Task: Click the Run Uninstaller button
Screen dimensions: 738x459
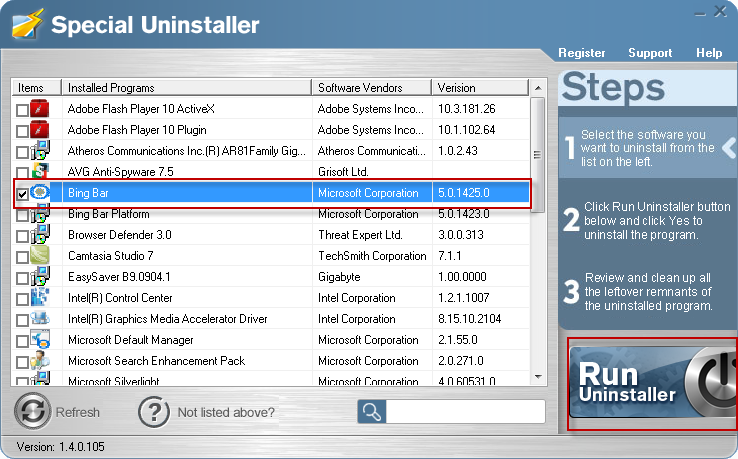Action: pyautogui.click(x=653, y=383)
